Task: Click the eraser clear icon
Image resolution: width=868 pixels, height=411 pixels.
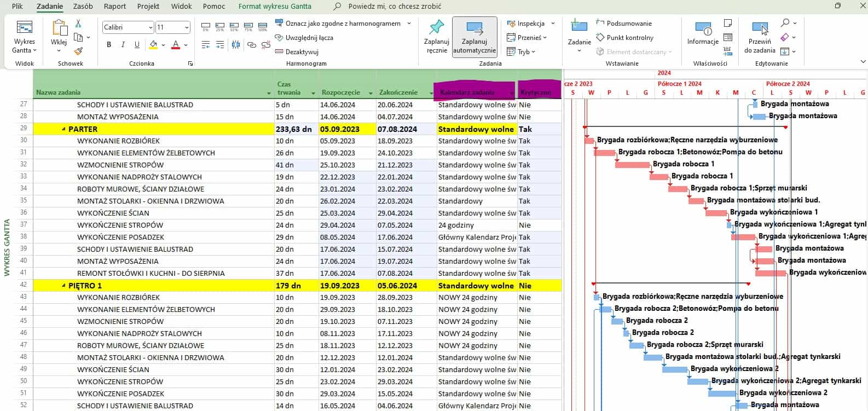Action: point(785,37)
